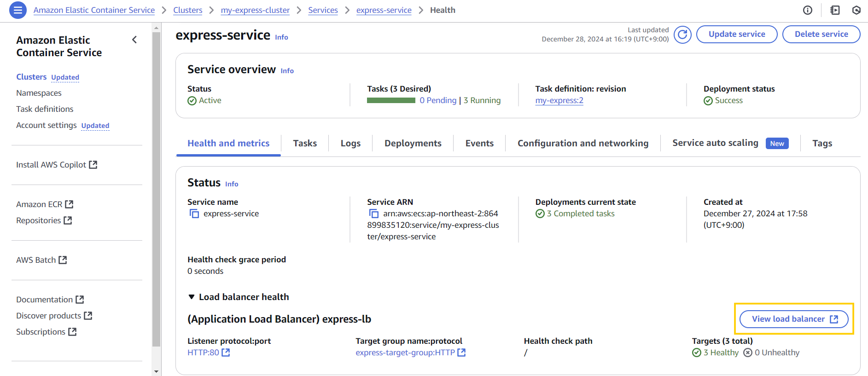
Task: Open Clusters in the sidebar
Action: [31, 77]
